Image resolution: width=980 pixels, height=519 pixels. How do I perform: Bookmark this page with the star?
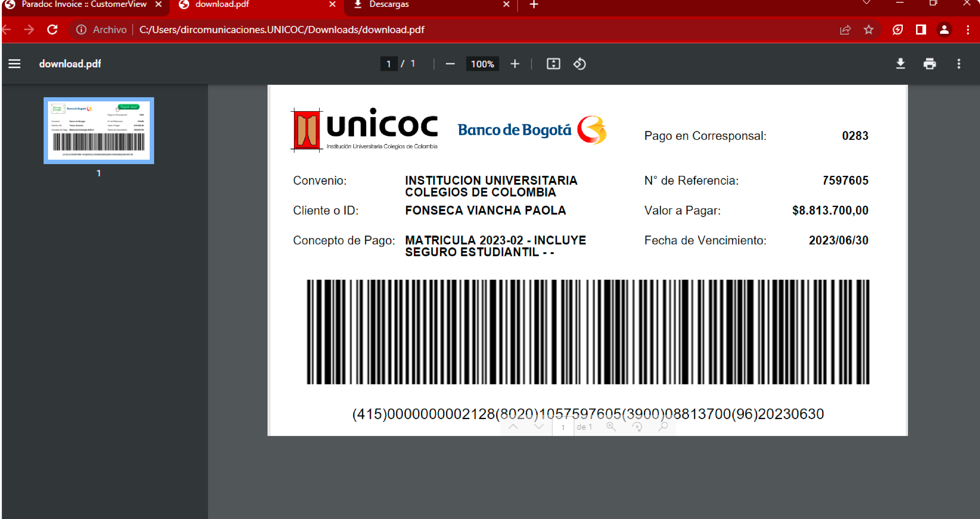(869, 30)
